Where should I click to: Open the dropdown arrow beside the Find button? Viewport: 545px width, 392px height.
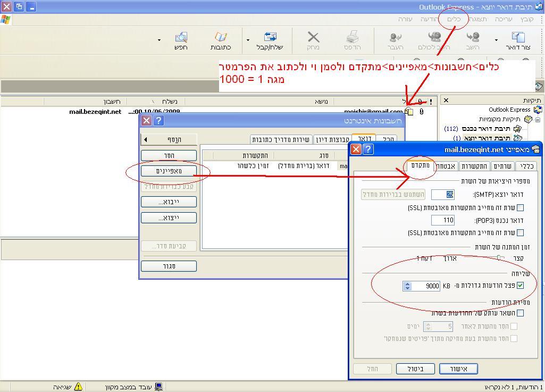tap(159, 40)
